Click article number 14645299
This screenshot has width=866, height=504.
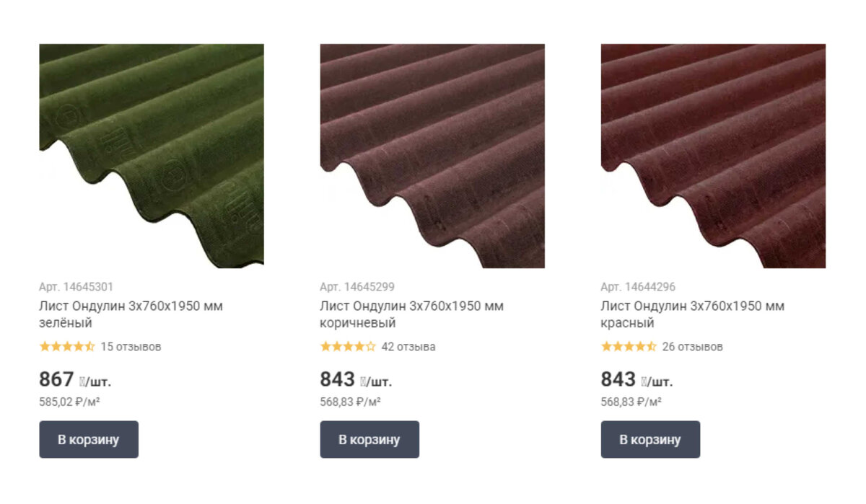click(357, 287)
